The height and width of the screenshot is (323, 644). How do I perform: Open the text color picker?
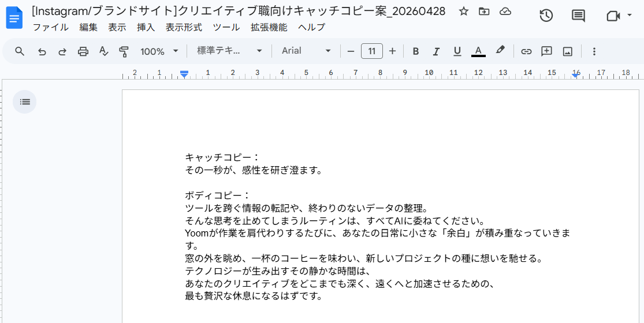coord(478,51)
